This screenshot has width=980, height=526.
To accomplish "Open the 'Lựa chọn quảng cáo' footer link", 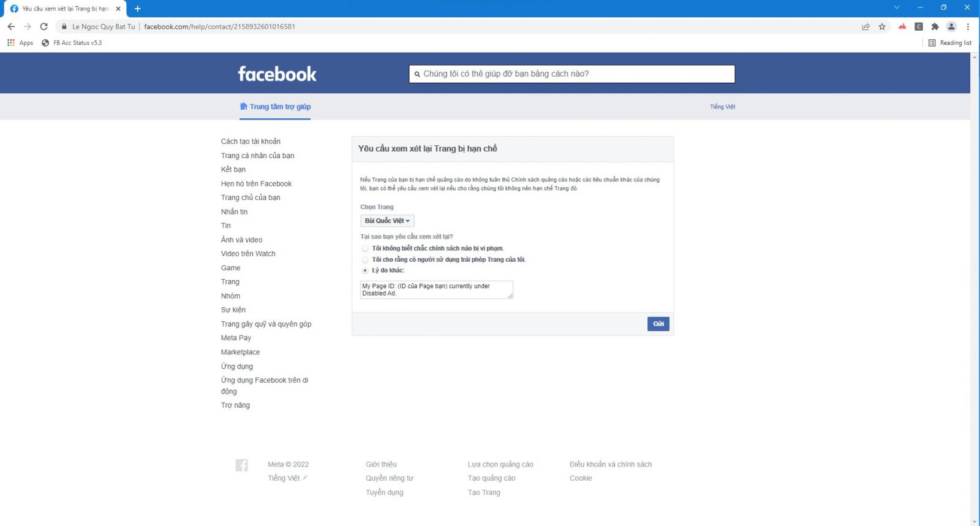I will pos(500,465).
